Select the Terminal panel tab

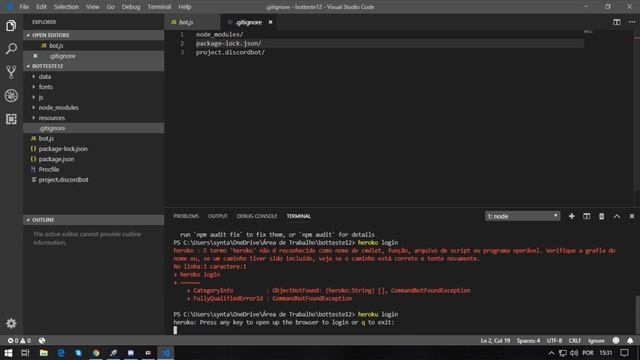pyautogui.click(x=298, y=216)
